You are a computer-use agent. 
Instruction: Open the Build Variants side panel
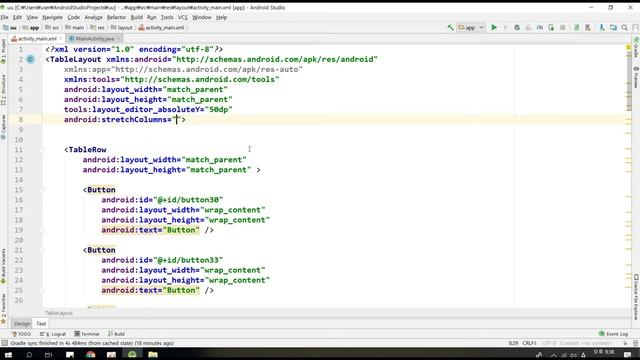pyautogui.click(x=3, y=266)
